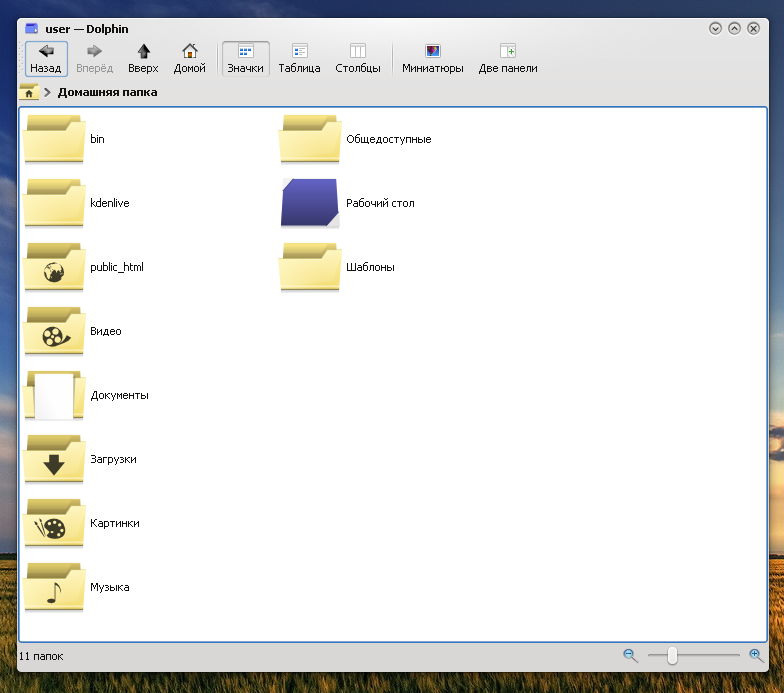Select the Загрузки download folder icon
The image size is (784, 693).
point(54,459)
